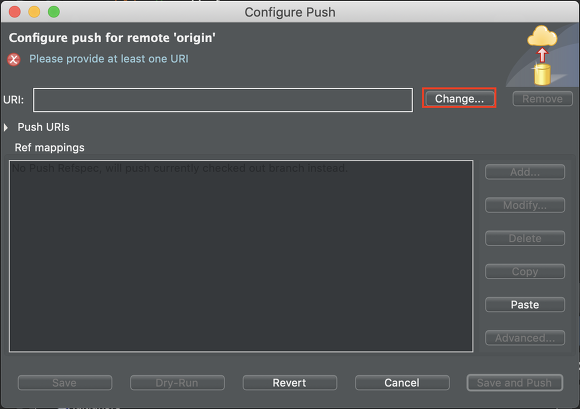Click the Add... ref mapping button
Screen dimensions: 580x409
525,172
